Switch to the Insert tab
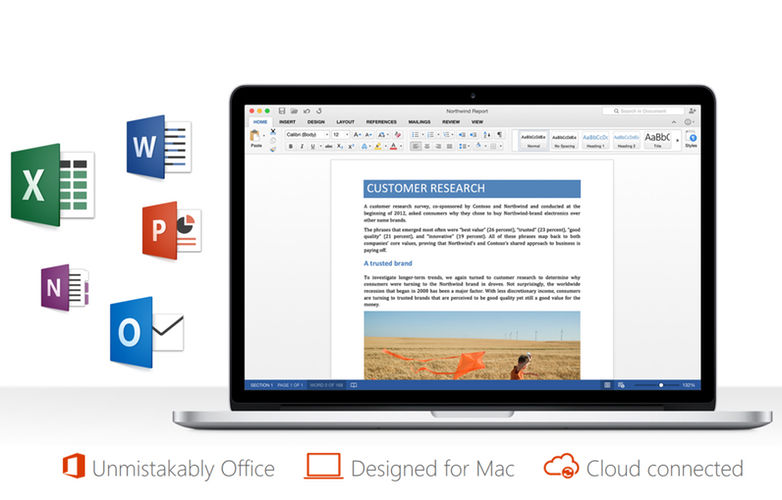This screenshot has width=782, height=500. (x=287, y=122)
